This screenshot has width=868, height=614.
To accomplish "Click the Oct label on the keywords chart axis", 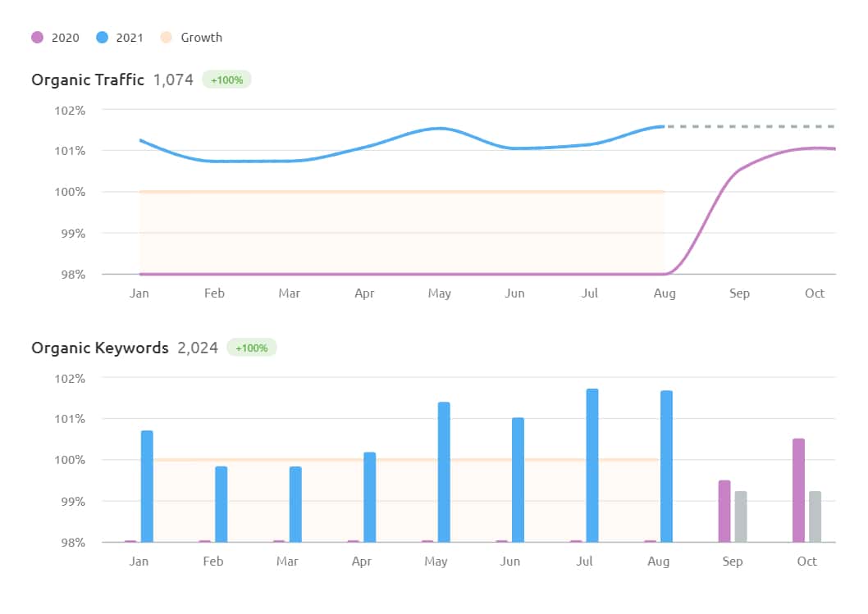I will [x=806, y=562].
